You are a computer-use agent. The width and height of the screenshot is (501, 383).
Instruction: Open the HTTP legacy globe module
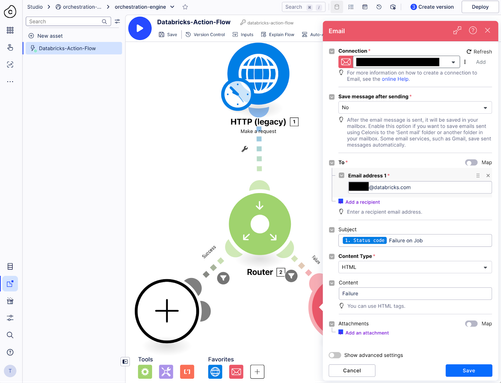258,74
